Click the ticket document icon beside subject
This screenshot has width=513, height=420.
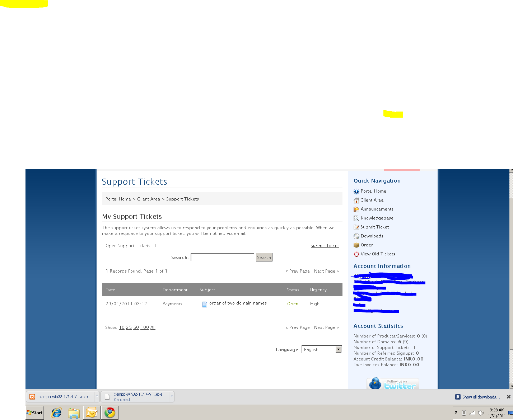coord(205,304)
